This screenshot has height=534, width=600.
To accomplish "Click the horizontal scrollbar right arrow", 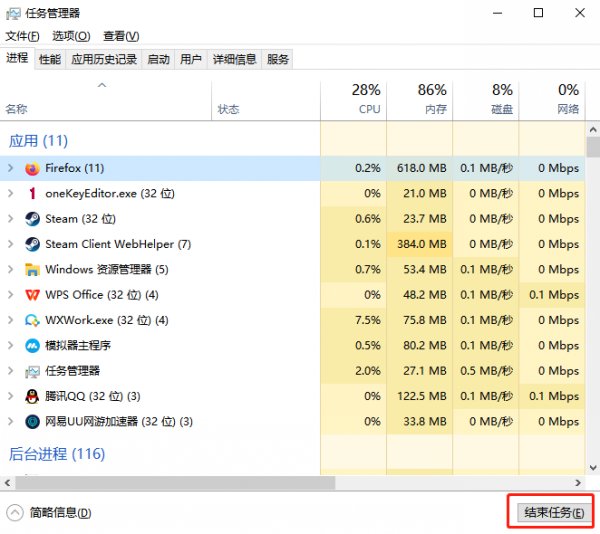I will coord(578,483).
